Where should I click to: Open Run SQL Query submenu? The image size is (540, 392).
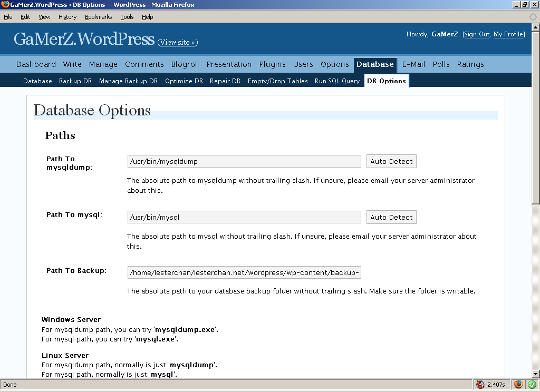[x=337, y=81]
